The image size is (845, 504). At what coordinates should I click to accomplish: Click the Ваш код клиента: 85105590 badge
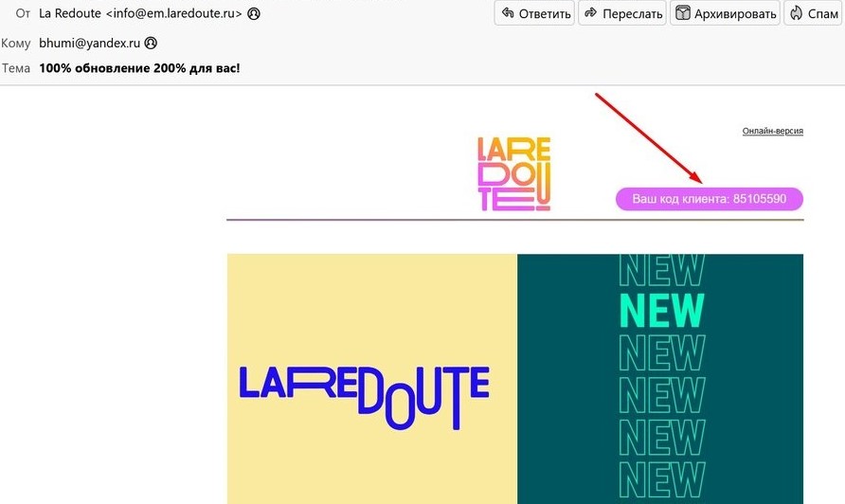pyautogui.click(x=710, y=199)
